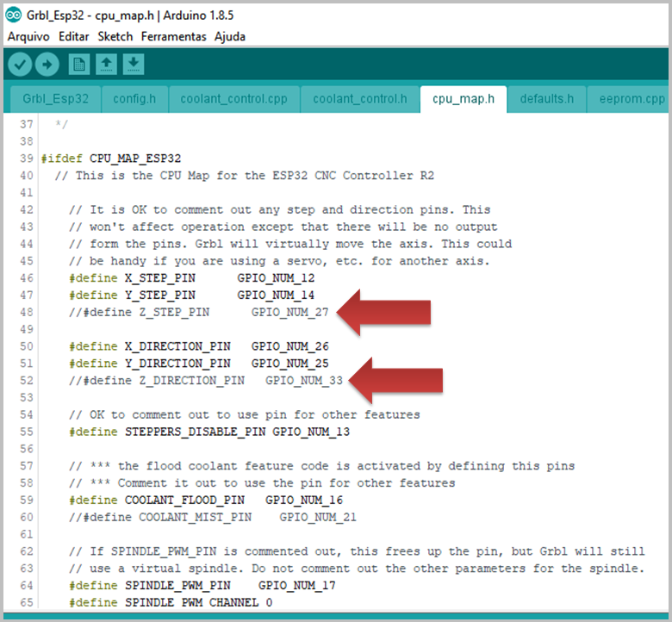The height and width of the screenshot is (622, 672).
Task: Click the comment 'the flood coolant feature code'
Action: [x=322, y=466]
